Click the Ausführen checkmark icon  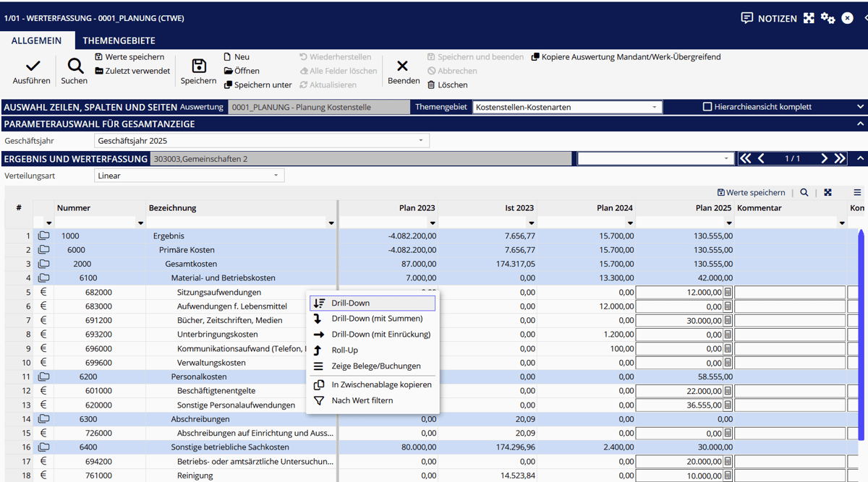(32, 66)
